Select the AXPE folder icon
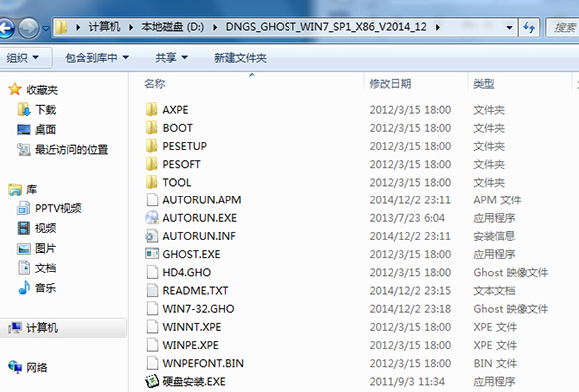The width and height of the screenshot is (579, 392). pos(151,110)
